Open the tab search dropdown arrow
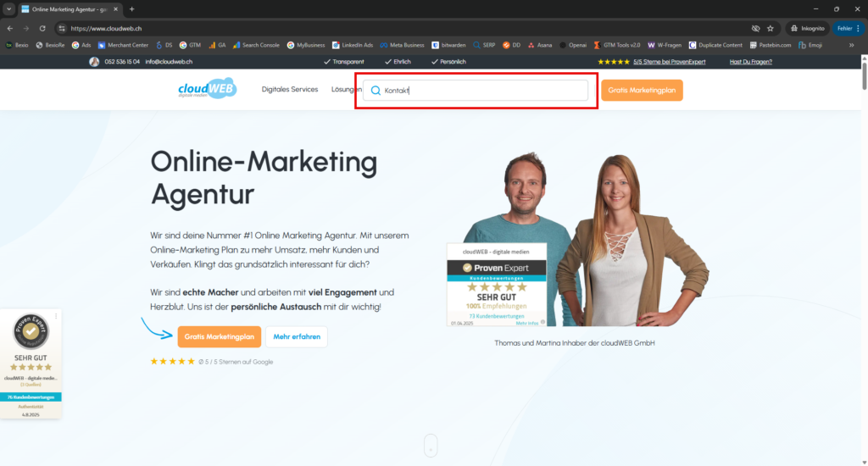Viewport: 868px width, 466px height. pos(8,8)
